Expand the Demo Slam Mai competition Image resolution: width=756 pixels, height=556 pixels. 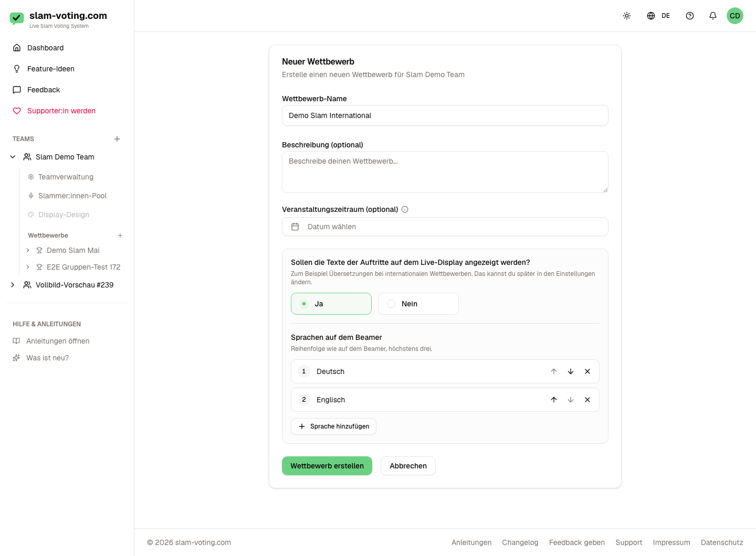coord(28,250)
